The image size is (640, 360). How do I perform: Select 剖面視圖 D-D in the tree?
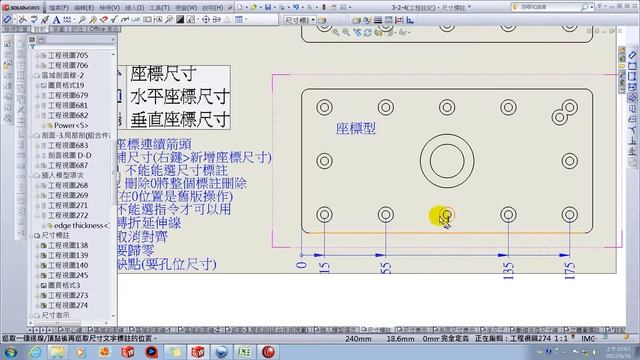point(70,156)
